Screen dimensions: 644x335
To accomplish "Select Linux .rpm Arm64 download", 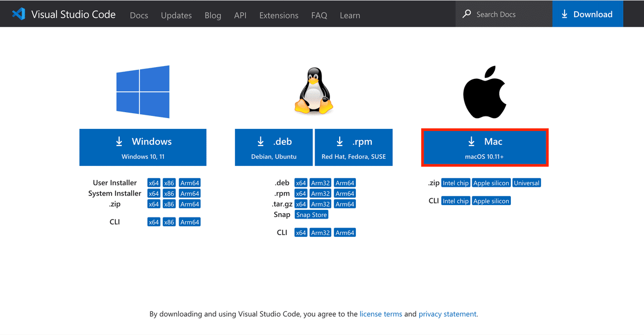I will [x=345, y=194].
